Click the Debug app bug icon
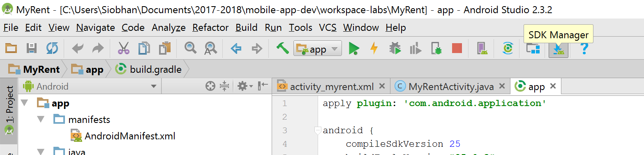The width and height of the screenshot is (644, 155). pyautogui.click(x=395, y=49)
